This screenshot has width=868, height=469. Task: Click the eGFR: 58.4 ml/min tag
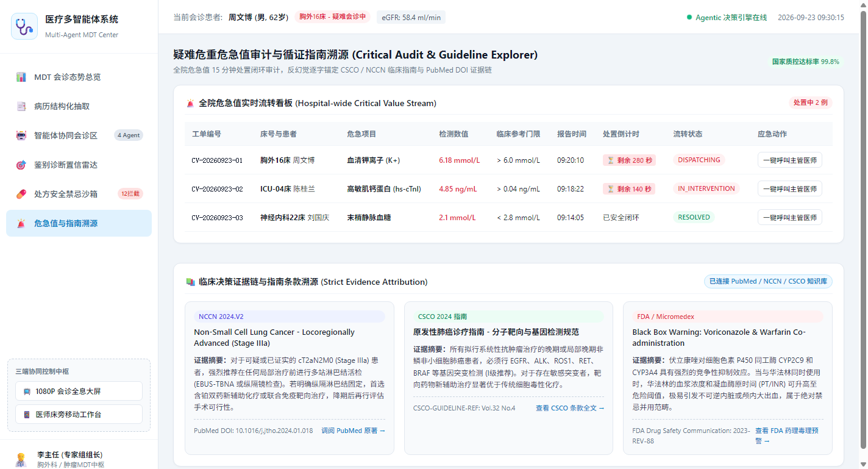click(411, 18)
